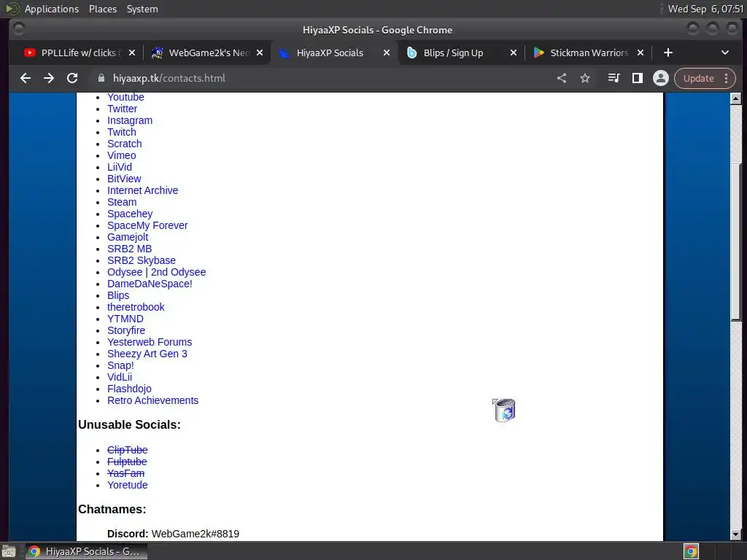Open the Storyfire link

(125, 330)
